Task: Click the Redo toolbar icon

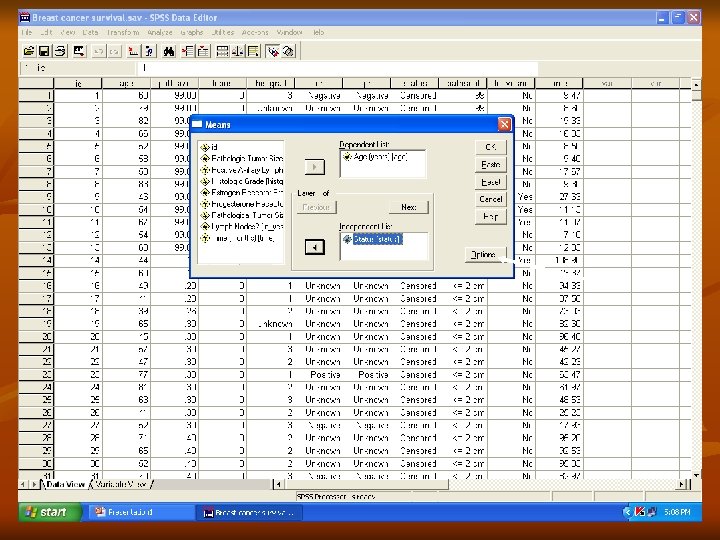Action: (114, 51)
